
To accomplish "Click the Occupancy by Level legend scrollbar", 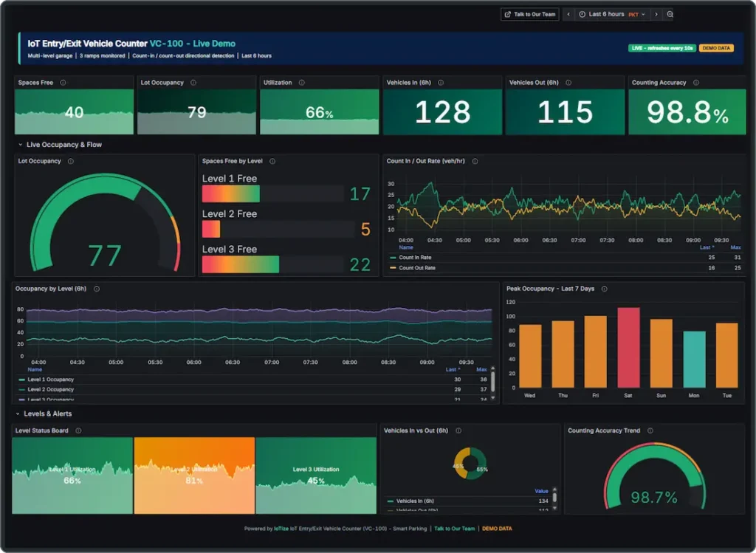I will pos(492,383).
